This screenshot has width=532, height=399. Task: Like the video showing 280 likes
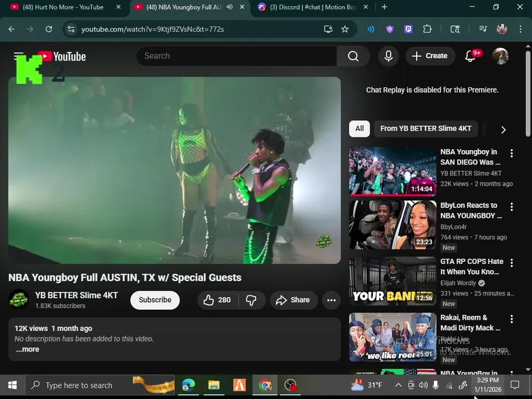217,300
